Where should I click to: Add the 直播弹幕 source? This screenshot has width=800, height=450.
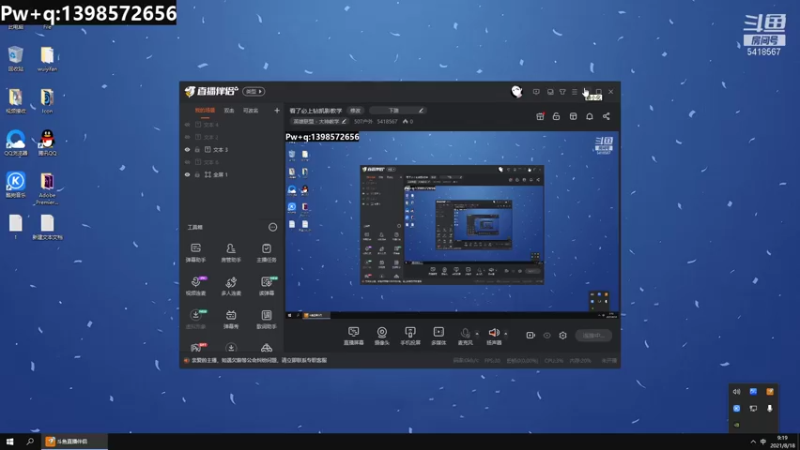click(354, 336)
